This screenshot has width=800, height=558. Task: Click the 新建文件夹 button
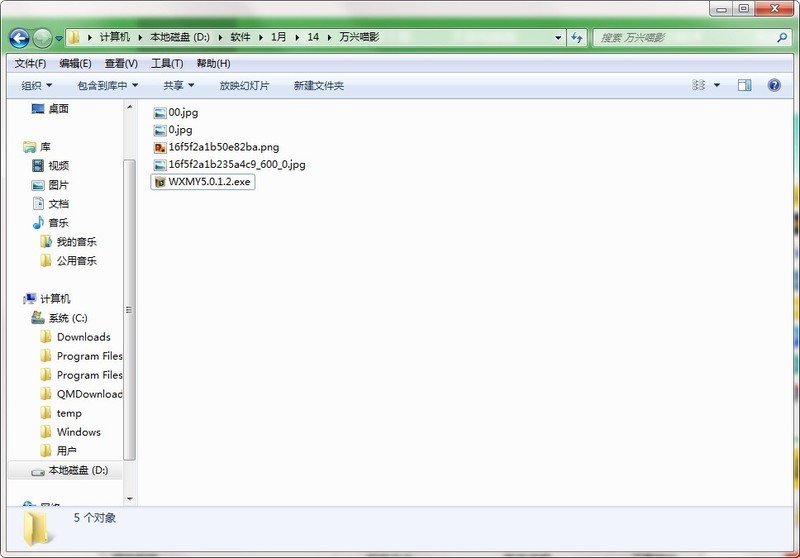coord(318,86)
